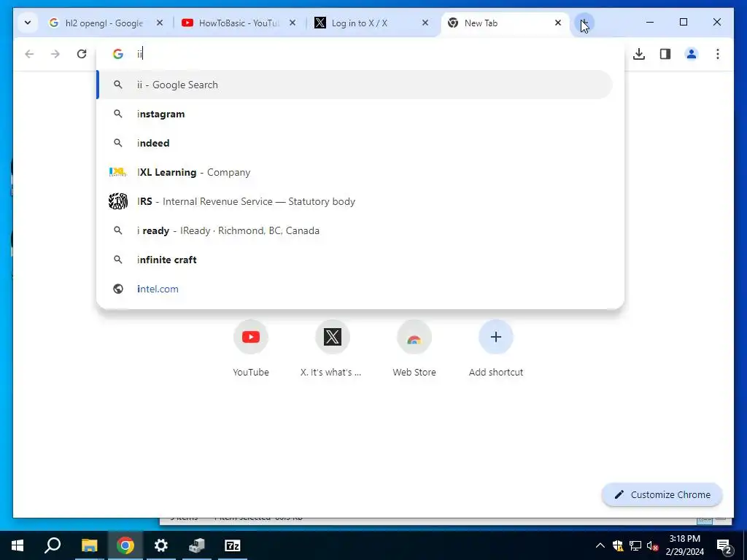
Task: Open Settings gear from the taskbar
Action: pyautogui.click(x=160, y=545)
